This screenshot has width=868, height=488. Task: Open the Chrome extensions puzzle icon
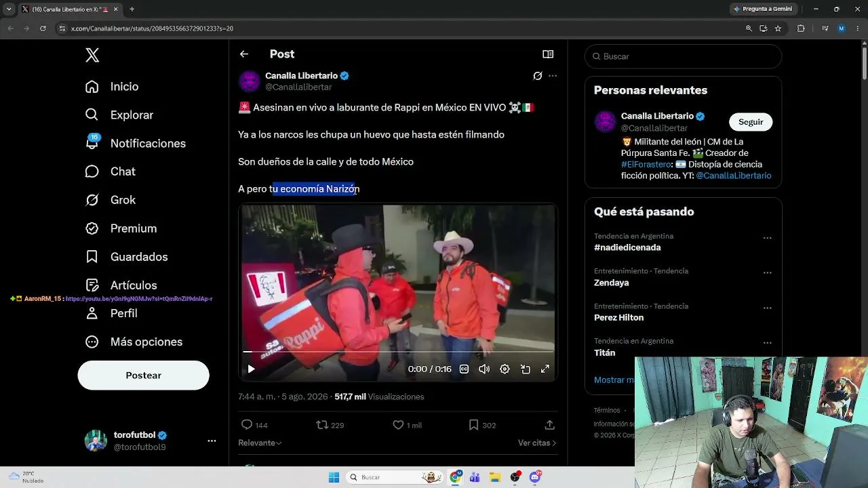(801, 28)
